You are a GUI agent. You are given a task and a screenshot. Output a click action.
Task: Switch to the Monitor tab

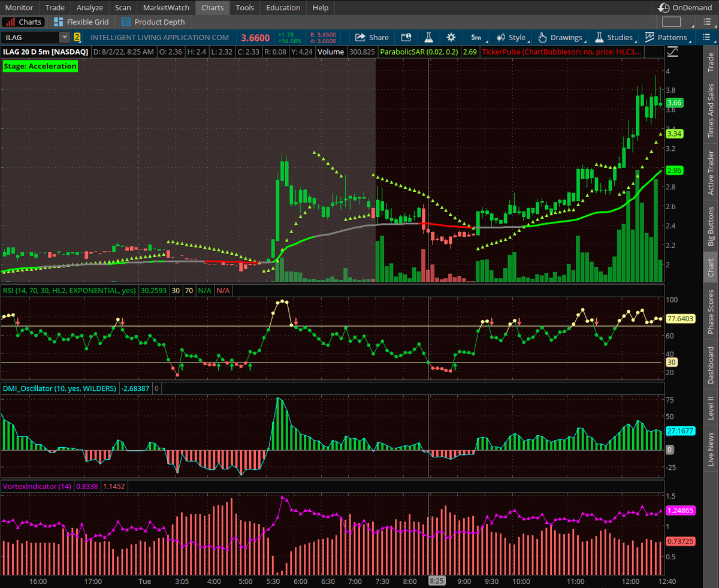point(19,8)
